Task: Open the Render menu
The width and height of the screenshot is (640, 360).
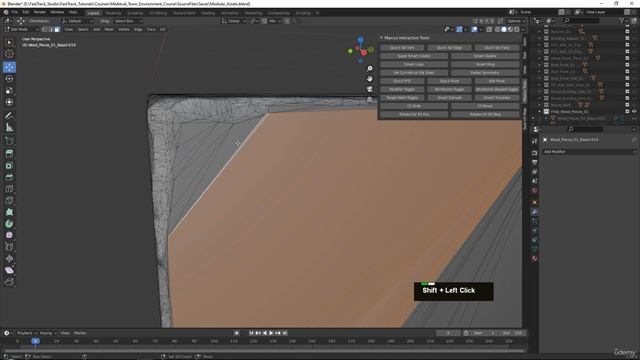Action: click(40, 12)
